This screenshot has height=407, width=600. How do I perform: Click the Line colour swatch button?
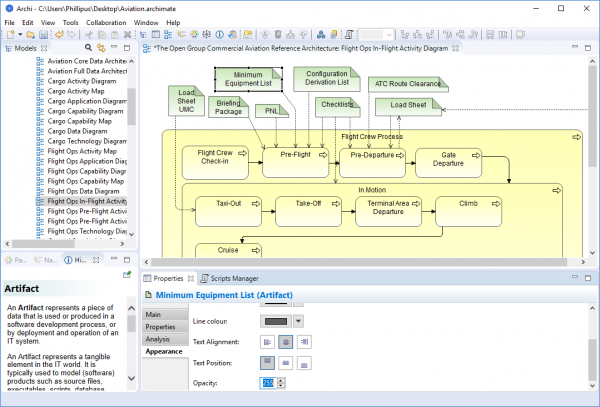[276, 321]
